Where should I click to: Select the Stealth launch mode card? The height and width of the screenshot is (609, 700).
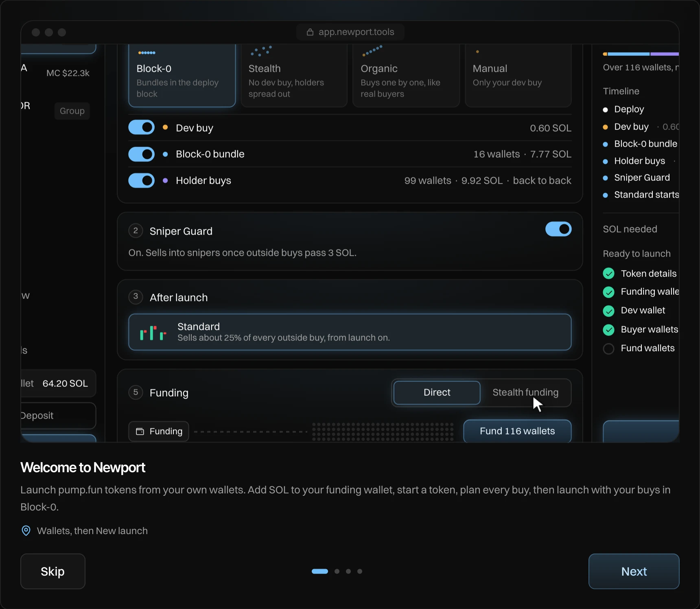294,76
